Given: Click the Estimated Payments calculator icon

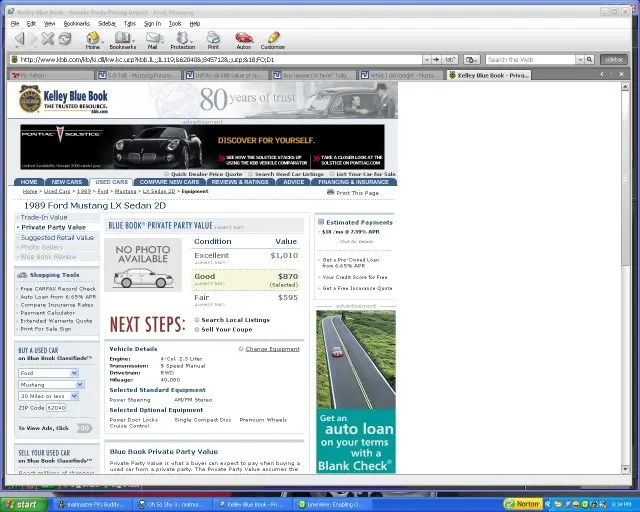Looking at the screenshot, I should point(321,222).
